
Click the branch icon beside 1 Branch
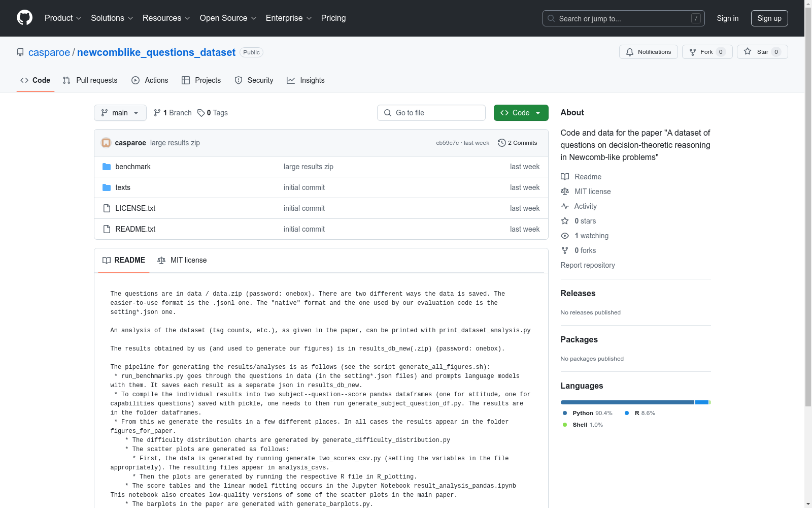(x=157, y=113)
